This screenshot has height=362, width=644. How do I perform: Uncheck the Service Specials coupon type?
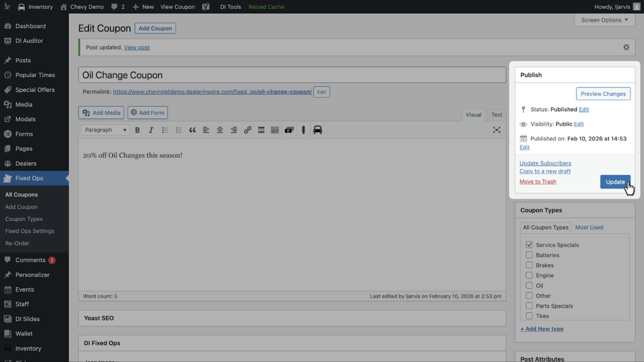click(x=529, y=245)
